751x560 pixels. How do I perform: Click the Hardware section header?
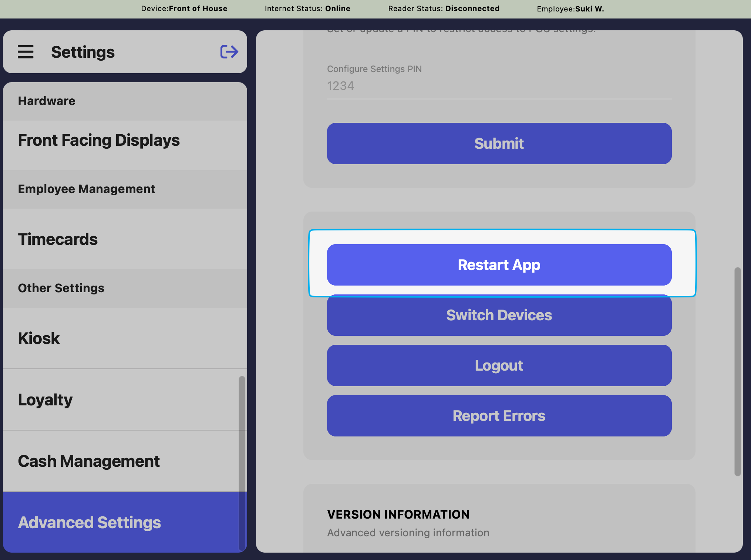(x=47, y=101)
